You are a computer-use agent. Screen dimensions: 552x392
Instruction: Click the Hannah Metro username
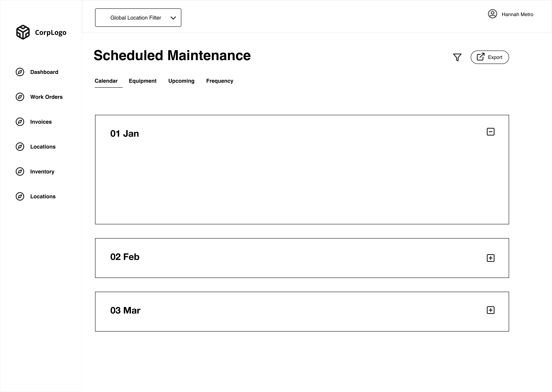click(x=517, y=15)
